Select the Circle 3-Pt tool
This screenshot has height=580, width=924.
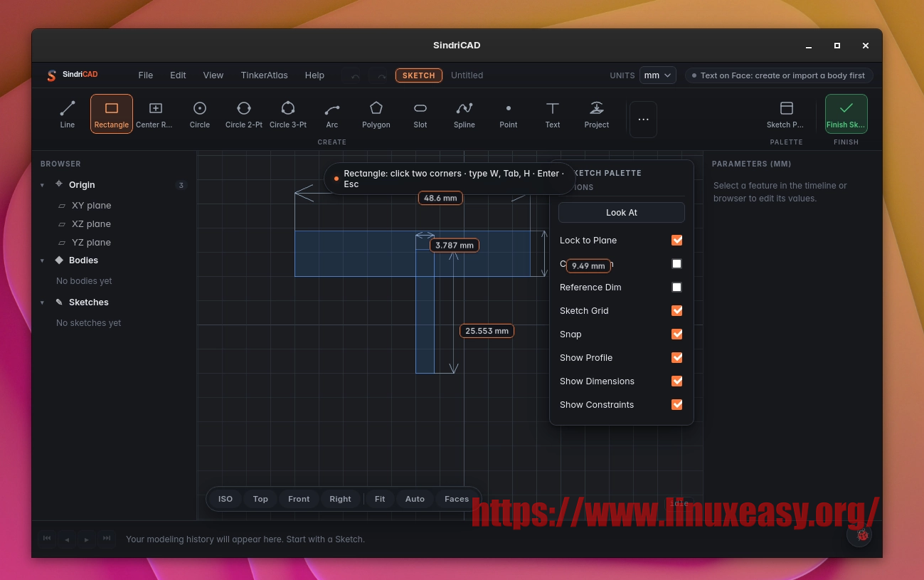[x=288, y=114]
